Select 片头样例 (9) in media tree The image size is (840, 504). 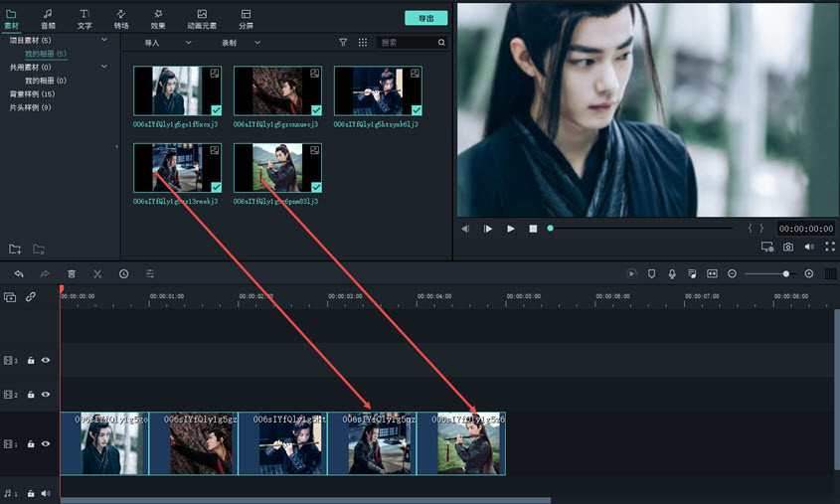tap(30, 107)
